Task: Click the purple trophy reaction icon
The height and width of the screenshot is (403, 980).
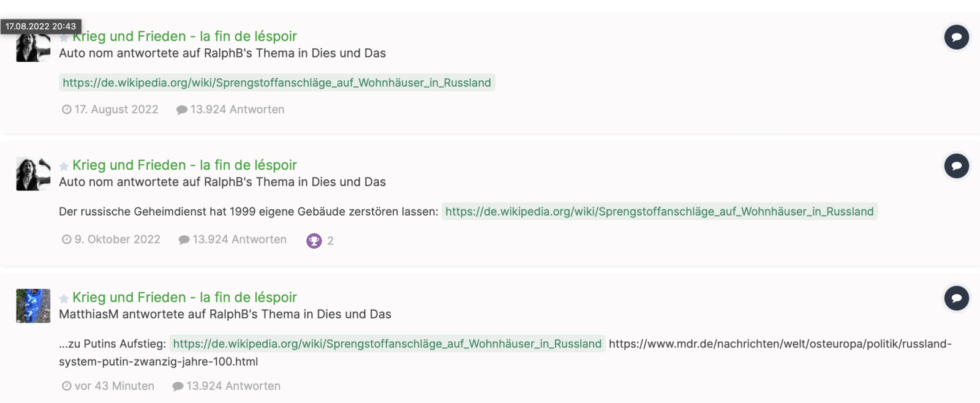Action: 314,241
